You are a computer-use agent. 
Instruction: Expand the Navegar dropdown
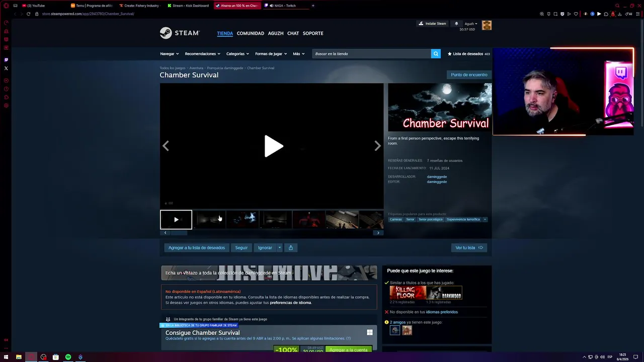click(169, 54)
